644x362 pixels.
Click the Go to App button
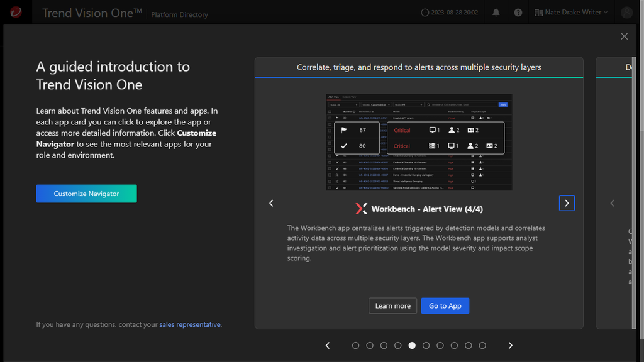point(445,305)
